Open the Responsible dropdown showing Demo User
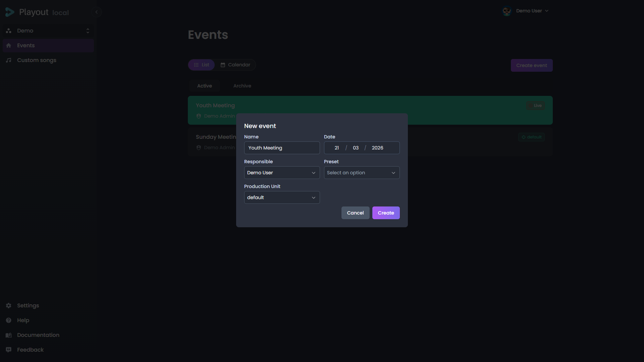Screen dimensions: 644x362 point(282,173)
